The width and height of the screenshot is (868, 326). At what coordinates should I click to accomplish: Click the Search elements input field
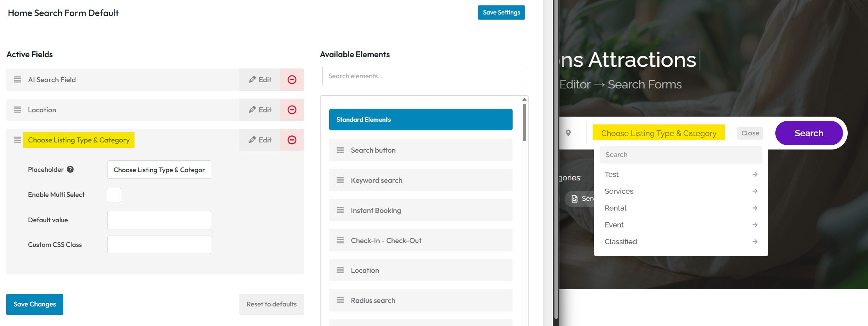(x=424, y=76)
